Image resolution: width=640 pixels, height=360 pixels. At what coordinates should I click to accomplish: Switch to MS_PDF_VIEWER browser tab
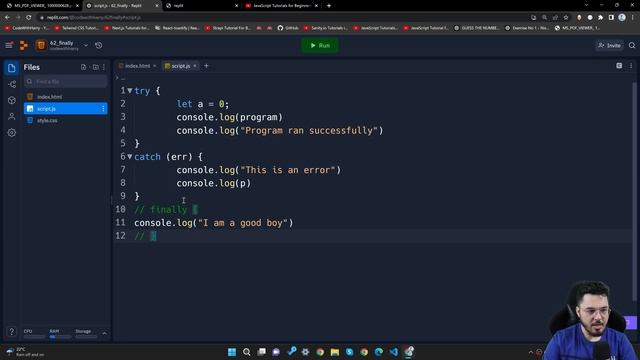click(x=42, y=6)
